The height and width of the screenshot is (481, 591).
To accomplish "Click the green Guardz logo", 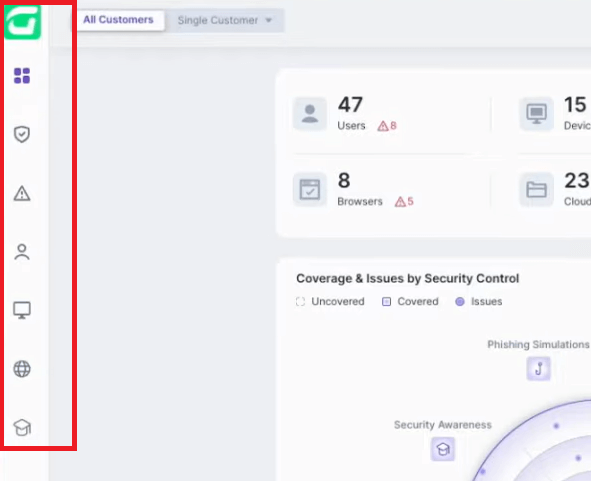I will [x=22, y=22].
